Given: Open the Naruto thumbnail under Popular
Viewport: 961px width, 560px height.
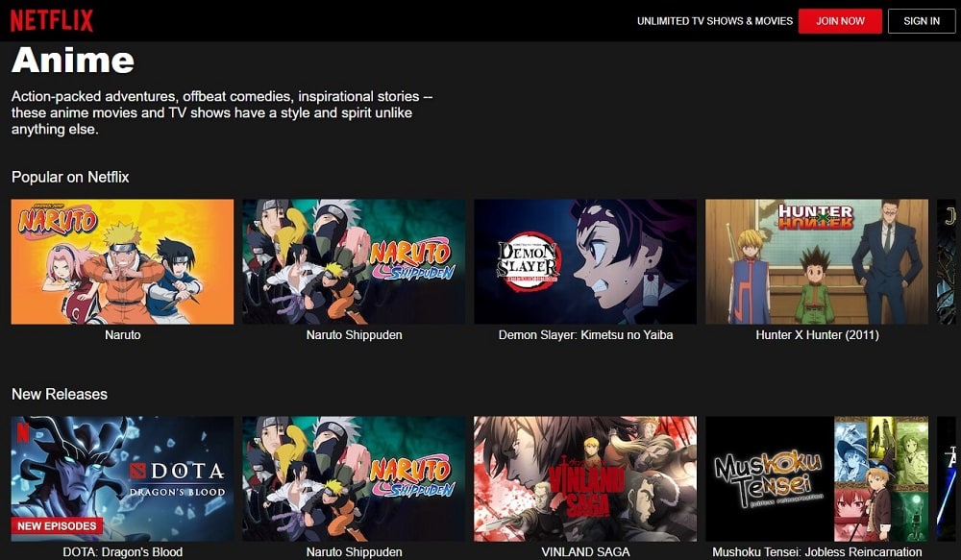Looking at the screenshot, I should click(x=123, y=261).
